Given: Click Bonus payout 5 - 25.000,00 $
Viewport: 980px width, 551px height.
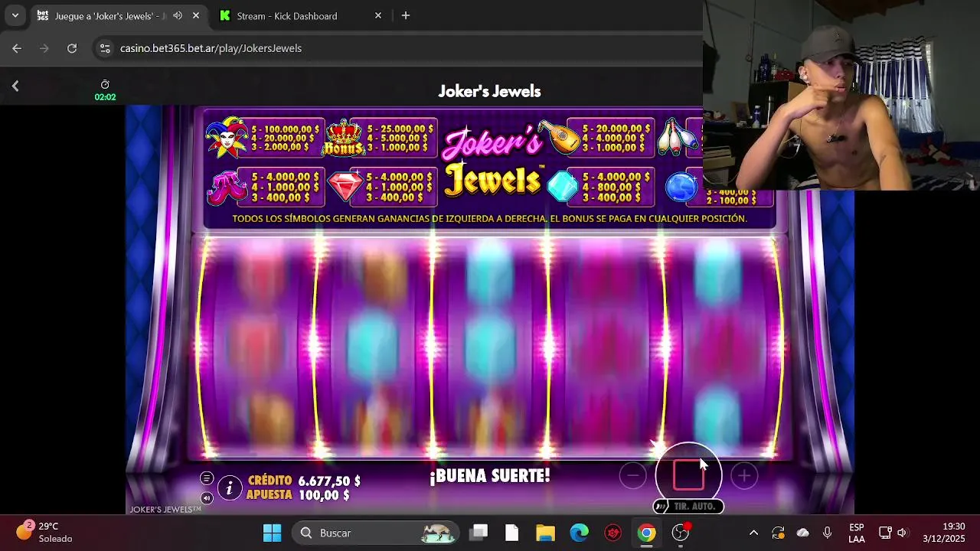Looking at the screenshot, I should [398, 129].
